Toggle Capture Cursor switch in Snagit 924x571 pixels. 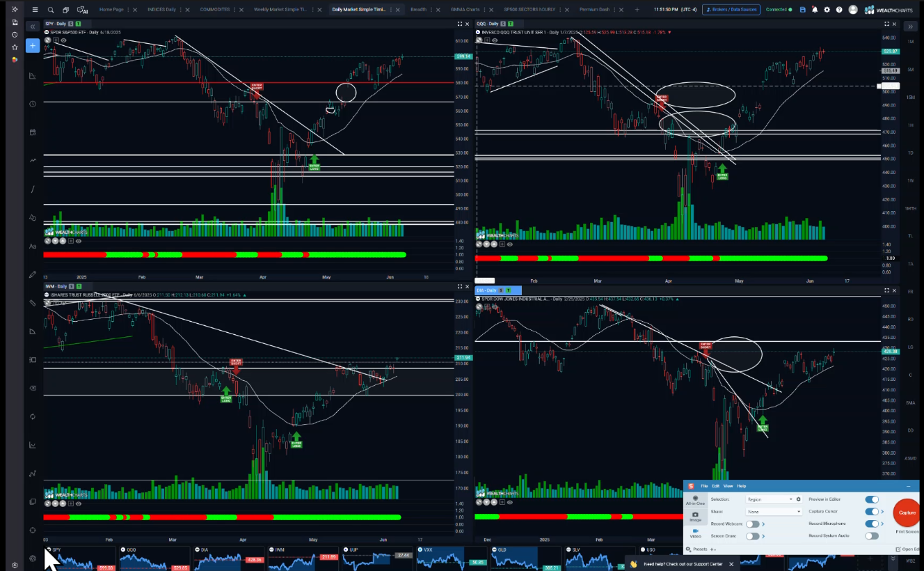871,511
